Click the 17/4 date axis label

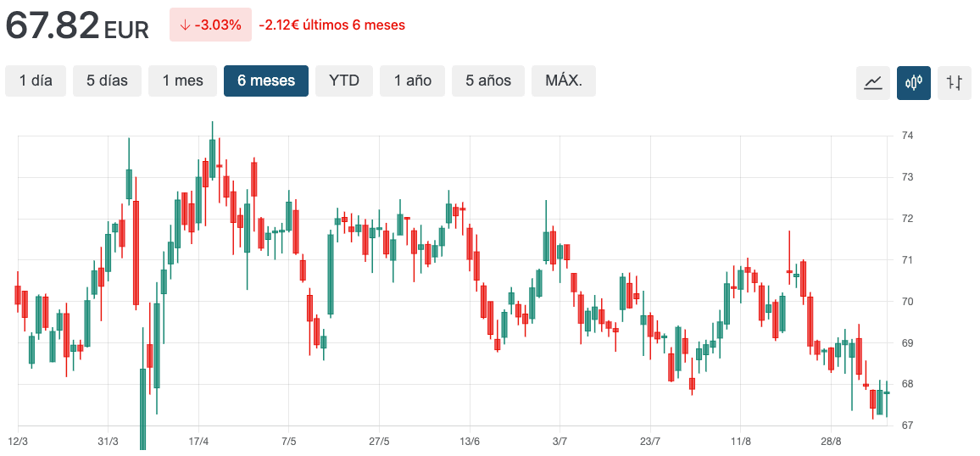tap(198, 442)
